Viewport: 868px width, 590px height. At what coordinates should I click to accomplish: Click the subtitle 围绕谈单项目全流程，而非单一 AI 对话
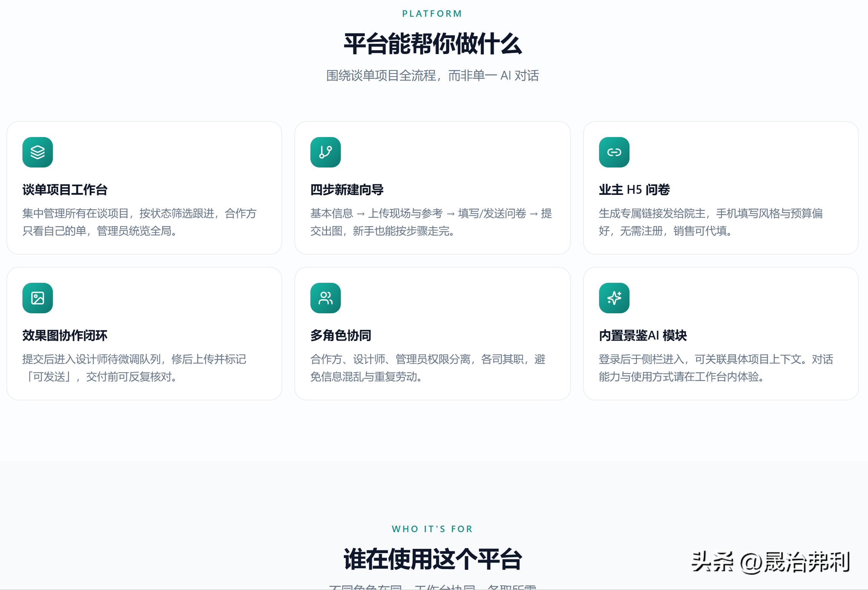click(432, 75)
